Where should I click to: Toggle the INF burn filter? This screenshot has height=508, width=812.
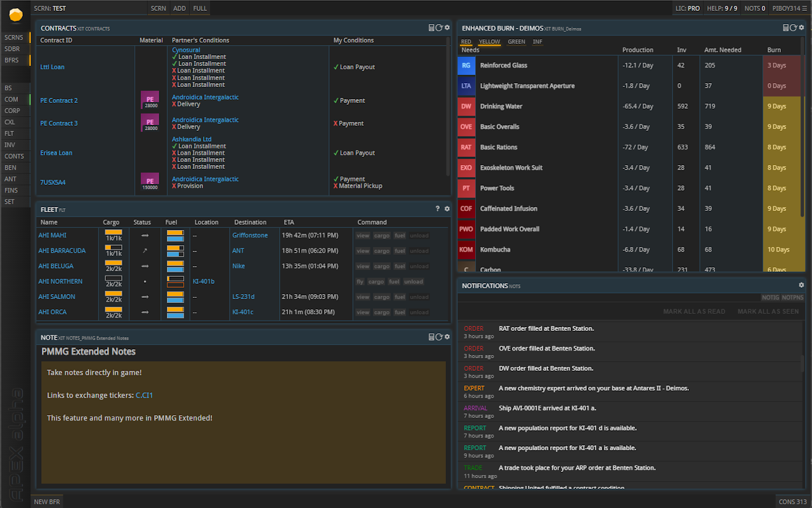click(537, 42)
